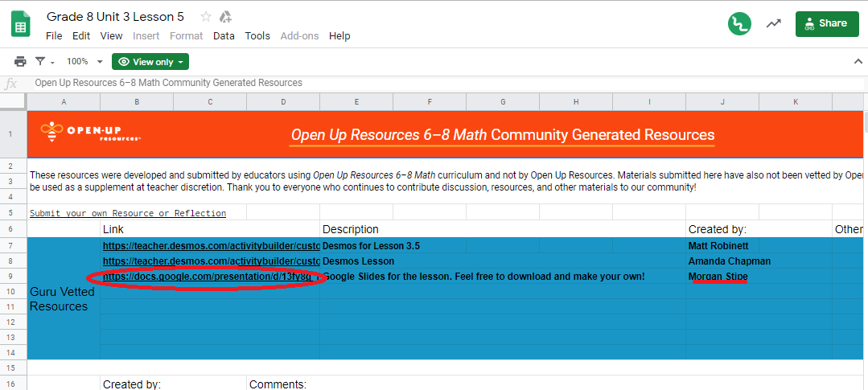Click the select-all corner box
The width and height of the screenshot is (868, 390).
14,102
